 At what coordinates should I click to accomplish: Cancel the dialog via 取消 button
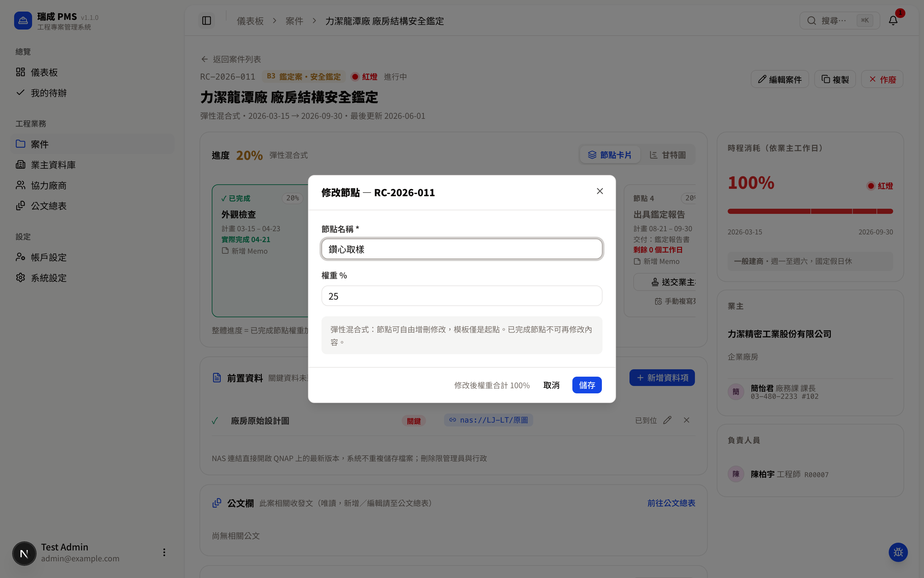pyautogui.click(x=551, y=385)
